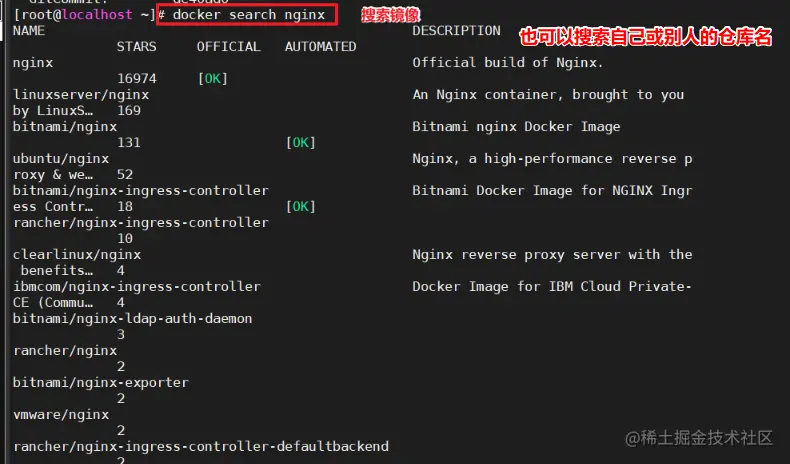
Task: Click the star count 131
Action: pyautogui.click(x=129, y=143)
